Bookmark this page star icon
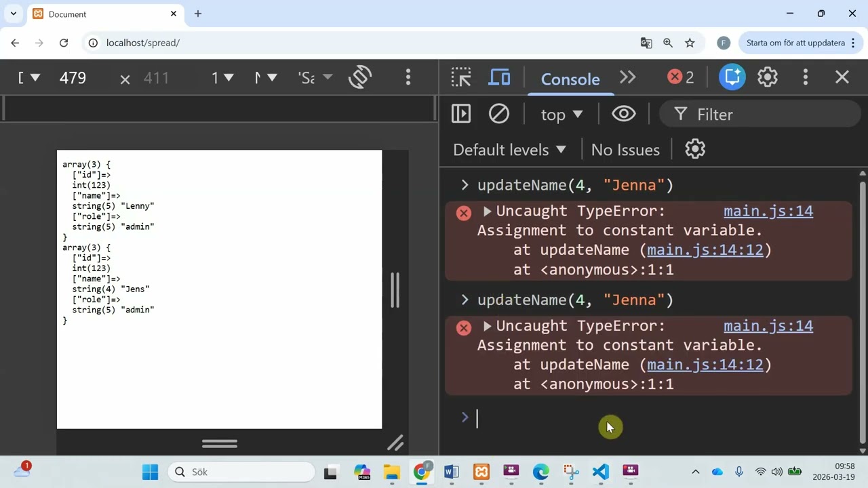 click(x=690, y=43)
